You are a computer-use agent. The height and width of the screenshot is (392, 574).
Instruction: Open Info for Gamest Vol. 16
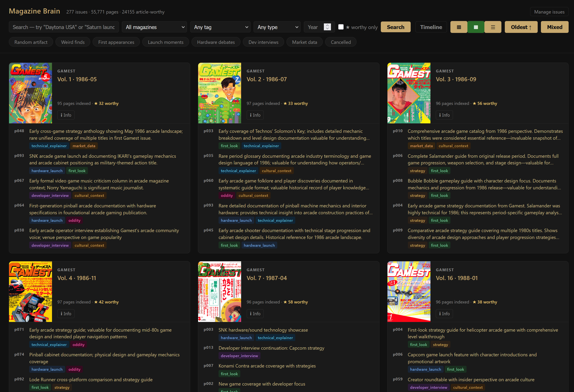(x=444, y=314)
